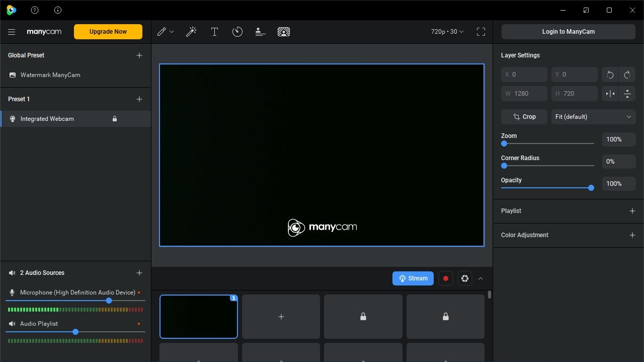Click the Global Preset header
This screenshot has width=644, height=362.
(26, 55)
